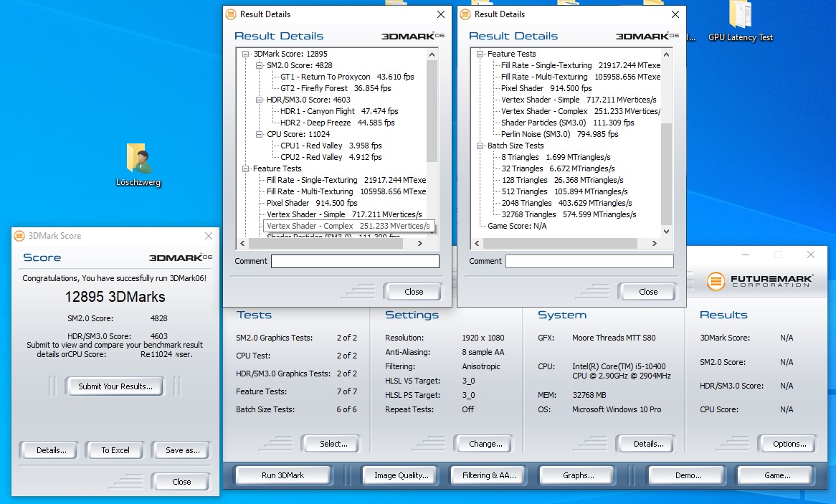
Task: Select Vertex Shader - Complex in right Result Details
Action: [580, 111]
